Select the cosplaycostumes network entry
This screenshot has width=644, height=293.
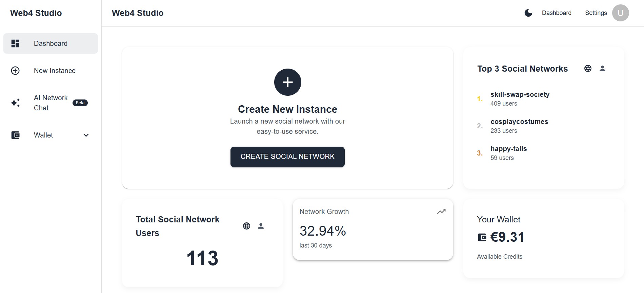click(519, 122)
